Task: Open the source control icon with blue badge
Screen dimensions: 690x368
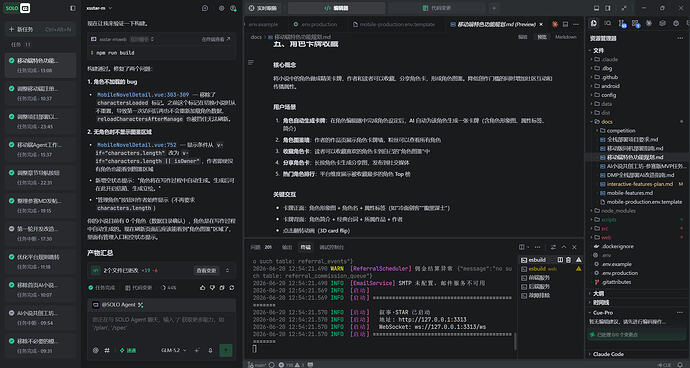Action: point(621,23)
